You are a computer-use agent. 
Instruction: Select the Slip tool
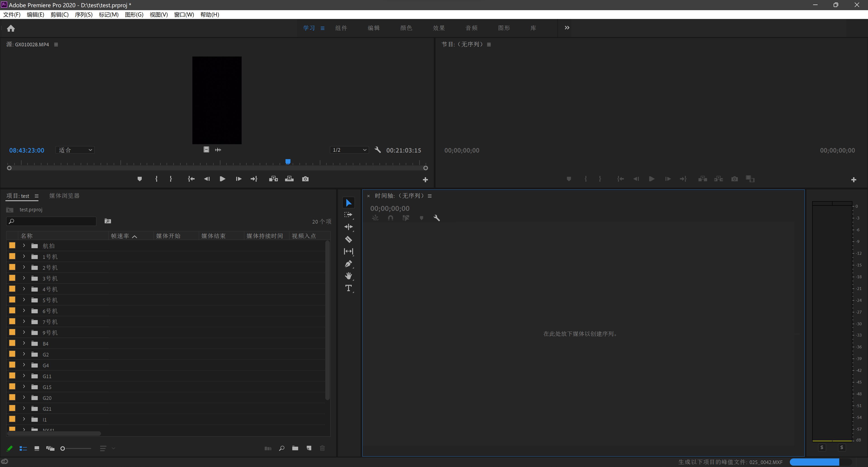click(348, 251)
